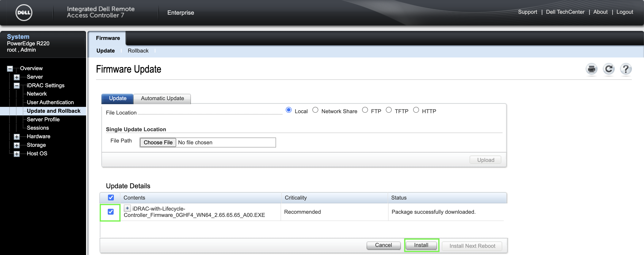Print the Firmware Update page

(592, 69)
